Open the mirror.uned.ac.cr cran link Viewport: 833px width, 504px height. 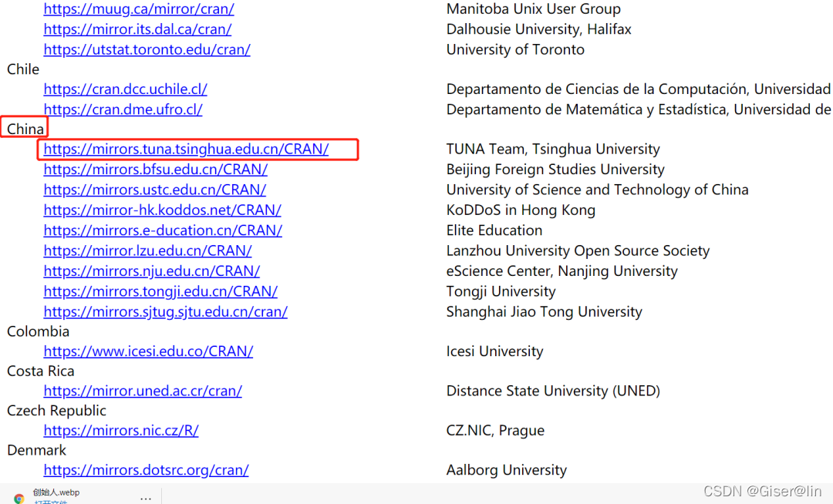click(143, 391)
